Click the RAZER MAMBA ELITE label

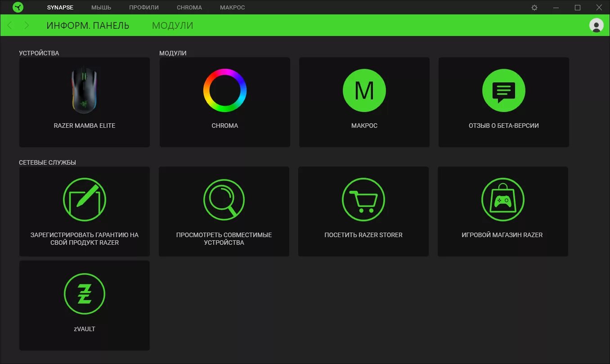click(85, 126)
